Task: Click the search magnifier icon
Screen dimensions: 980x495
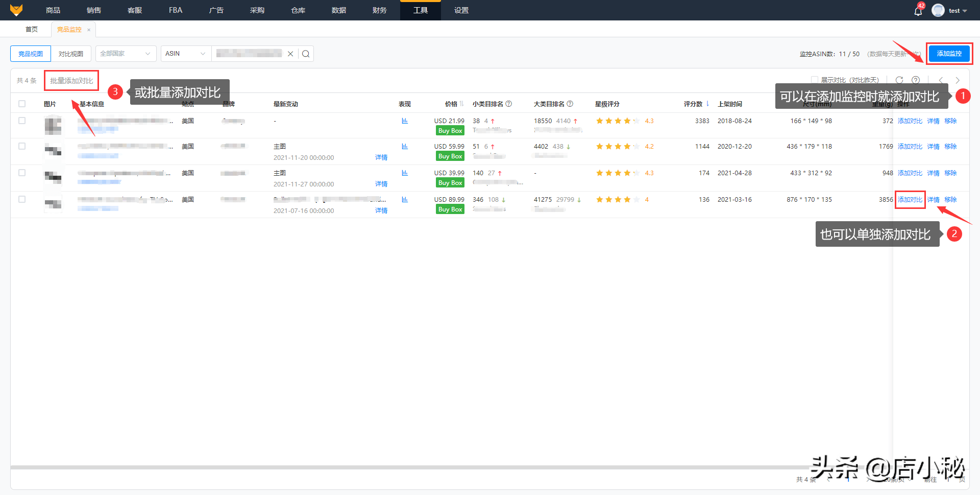Action: coord(305,53)
